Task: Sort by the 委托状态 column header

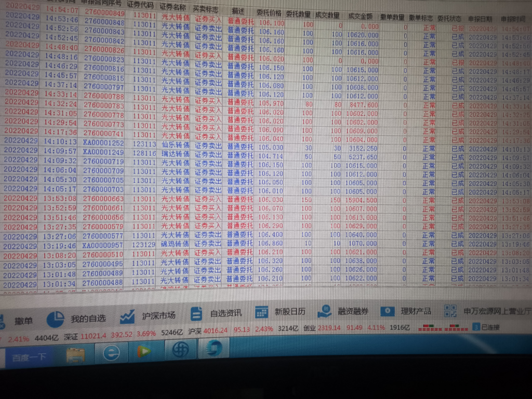Action: pyautogui.click(x=449, y=19)
